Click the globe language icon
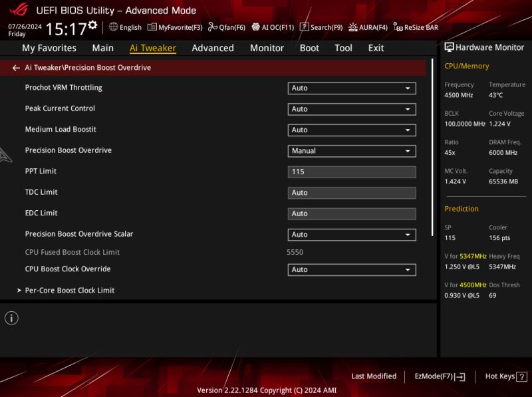Viewport: 532px width, 397px height. click(x=113, y=27)
